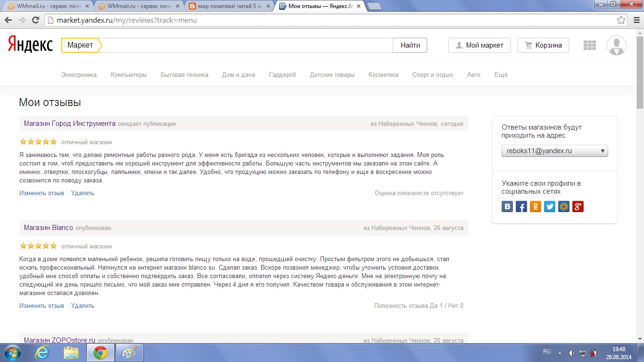The width and height of the screenshot is (644, 362).
Task: Click the Мои отзывы page heading
Action: point(50,103)
